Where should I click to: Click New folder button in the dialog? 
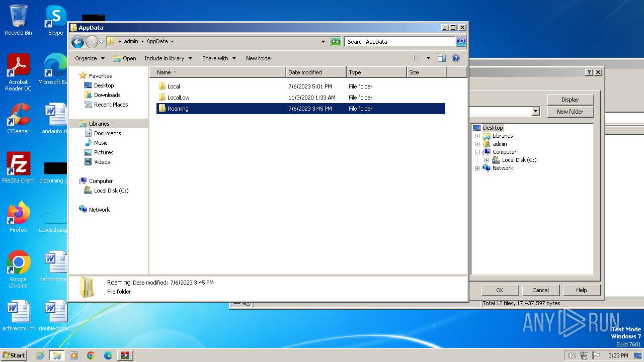[x=570, y=112]
